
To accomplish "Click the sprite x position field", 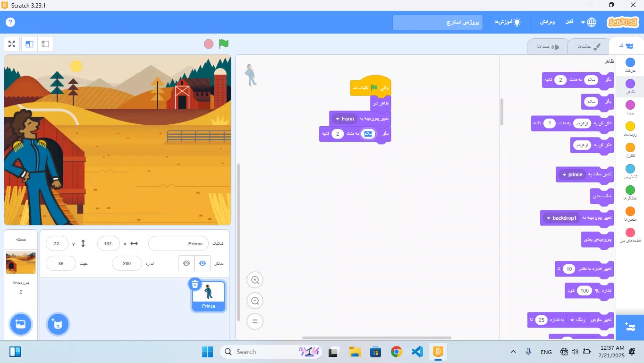I will pyautogui.click(x=109, y=243).
